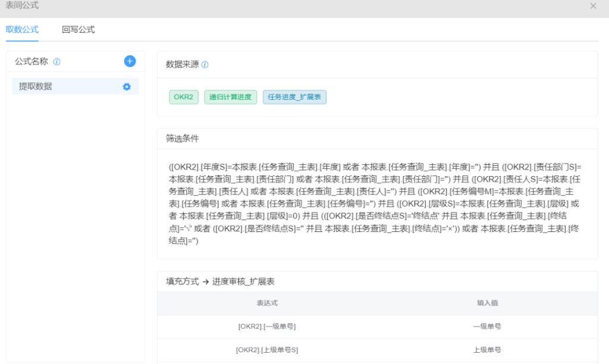Open the 回写公式 tab

pyautogui.click(x=78, y=30)
